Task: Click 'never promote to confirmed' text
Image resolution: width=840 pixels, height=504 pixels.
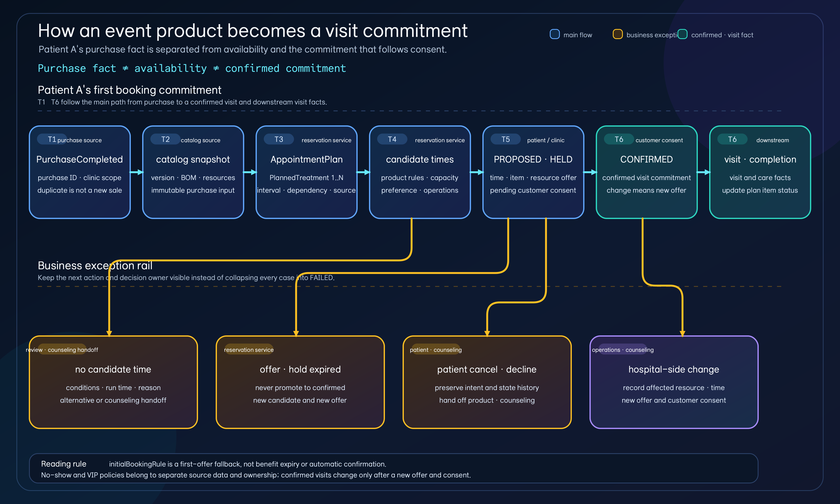Action: point(300,387)
